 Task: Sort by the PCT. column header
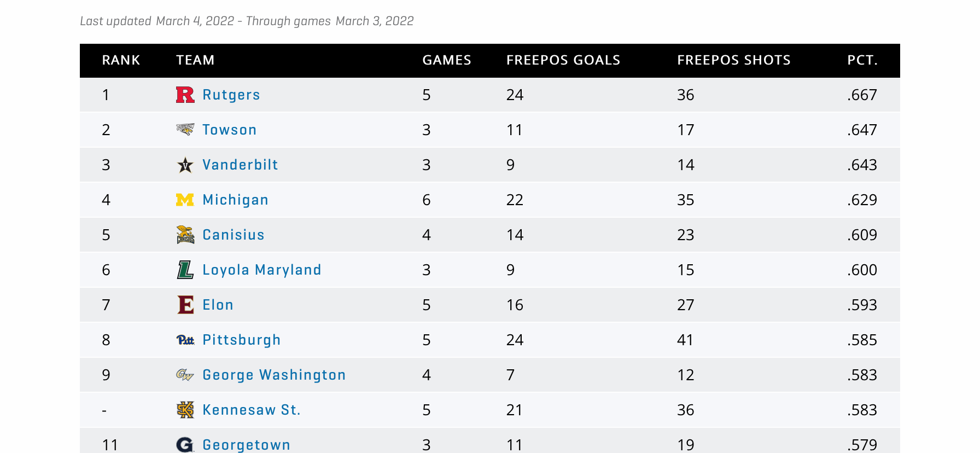coord(862,60)
